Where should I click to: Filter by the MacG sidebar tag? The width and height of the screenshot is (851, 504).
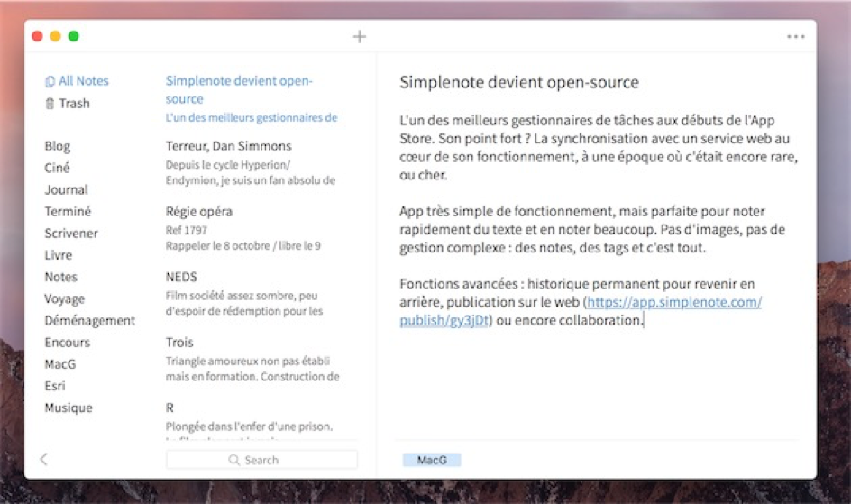click(60, 364)
